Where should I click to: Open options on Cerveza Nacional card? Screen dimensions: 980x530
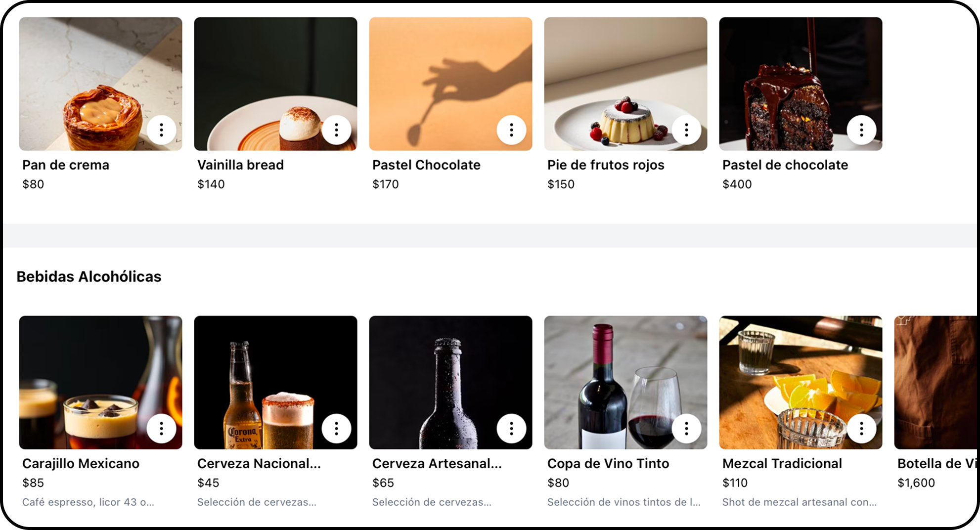point(336,429)
